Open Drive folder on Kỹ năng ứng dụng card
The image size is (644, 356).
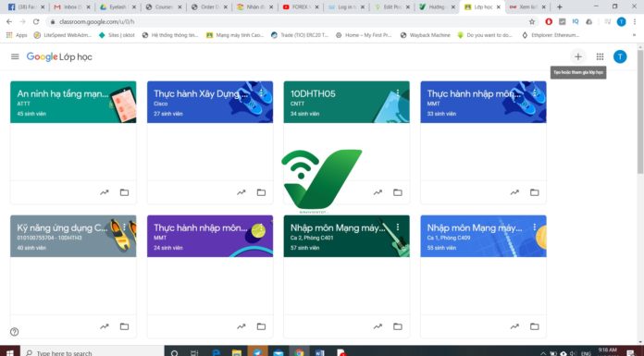tap(124, 326)
